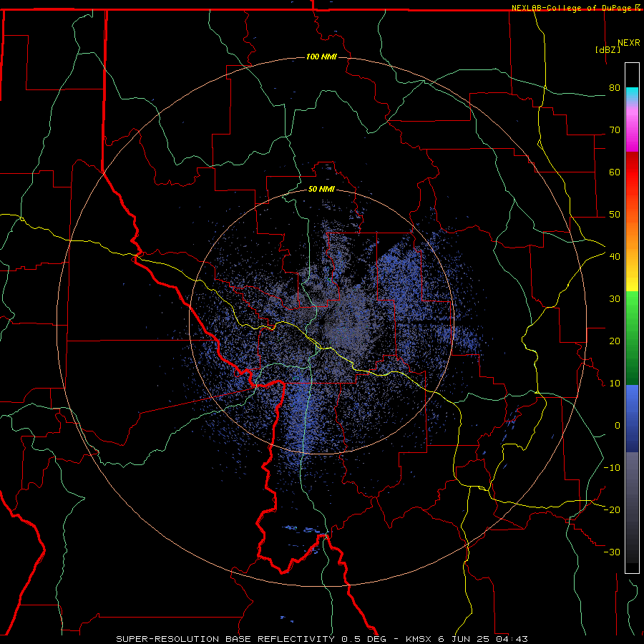Click the NEXR label above the color scale
Image resolution: width=644 pixels, height=644 pixels.
pyautogui.click(x=629, y=43)
